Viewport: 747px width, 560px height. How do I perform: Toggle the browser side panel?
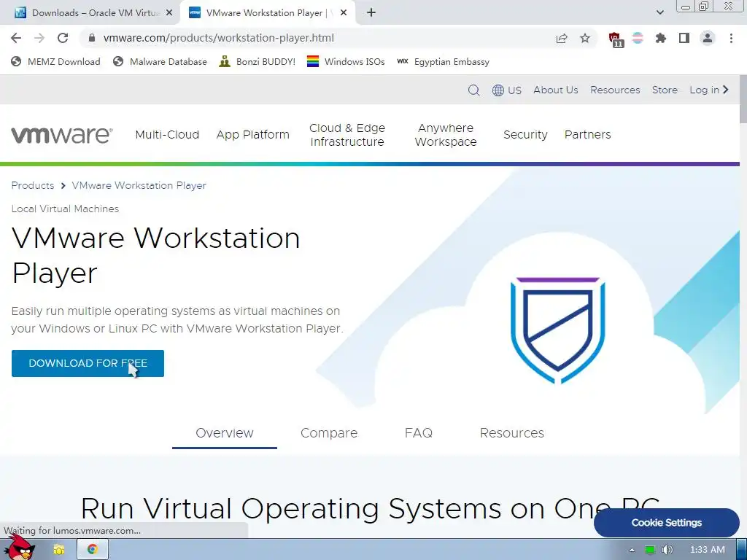pos(684,38)
